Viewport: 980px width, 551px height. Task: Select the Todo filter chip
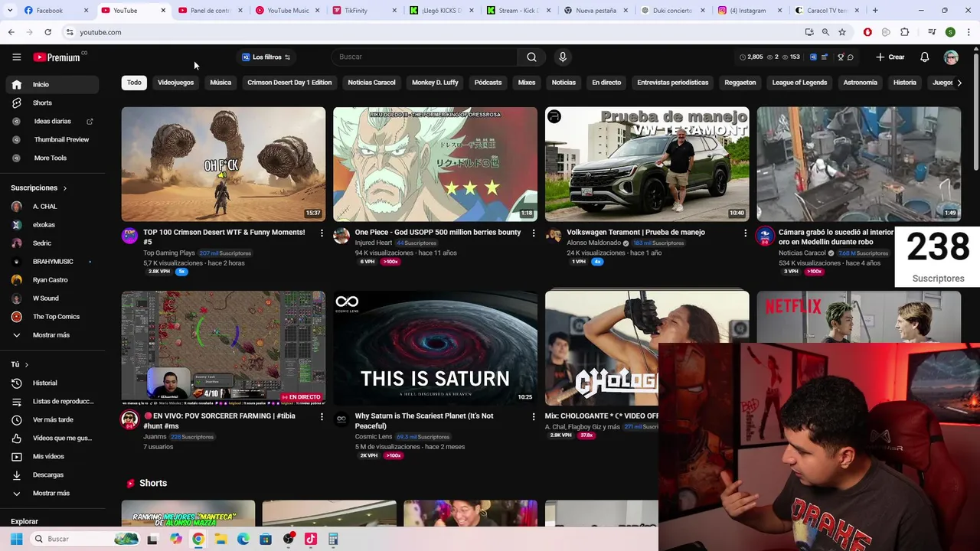coord(134,83)
